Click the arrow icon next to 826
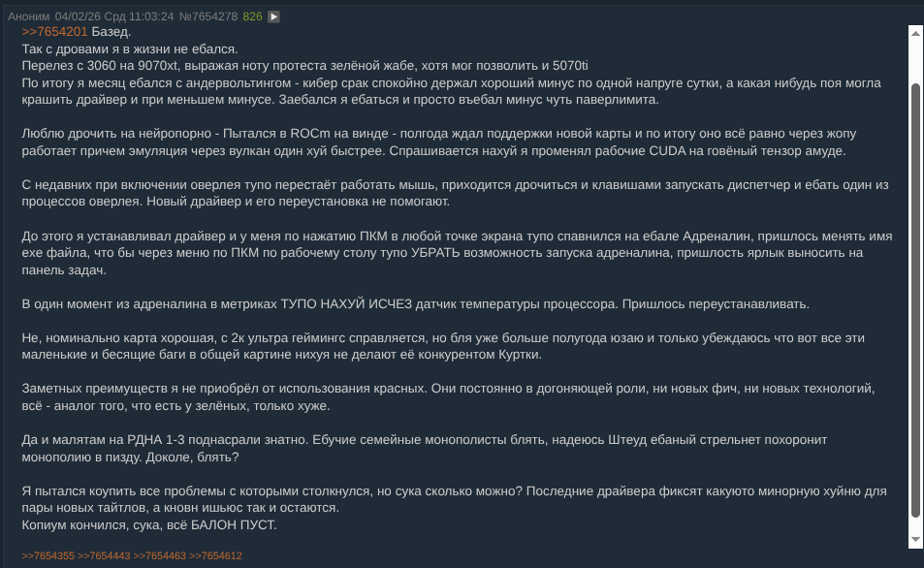 273,16
